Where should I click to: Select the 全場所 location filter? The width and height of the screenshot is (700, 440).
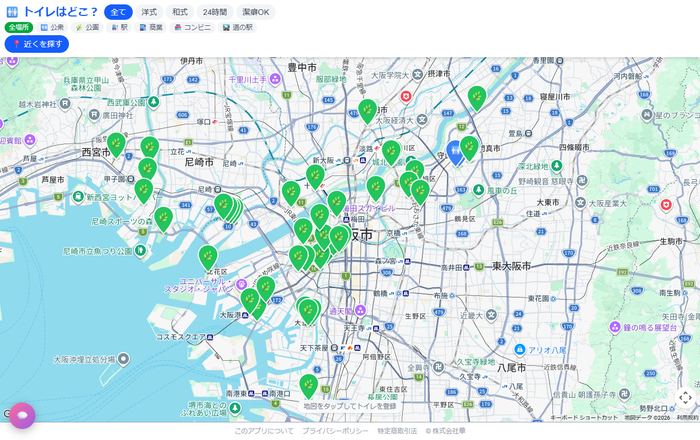pos(19,27)
